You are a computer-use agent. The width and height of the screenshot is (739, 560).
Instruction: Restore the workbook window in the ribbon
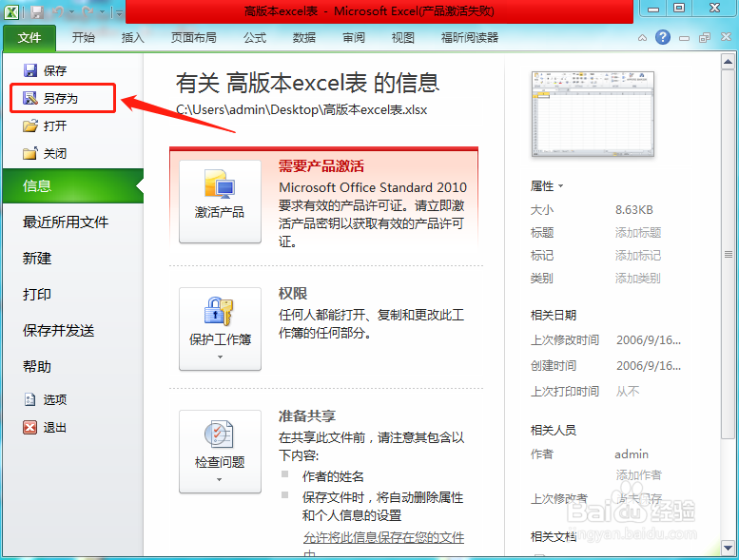(x=705, y=38)
